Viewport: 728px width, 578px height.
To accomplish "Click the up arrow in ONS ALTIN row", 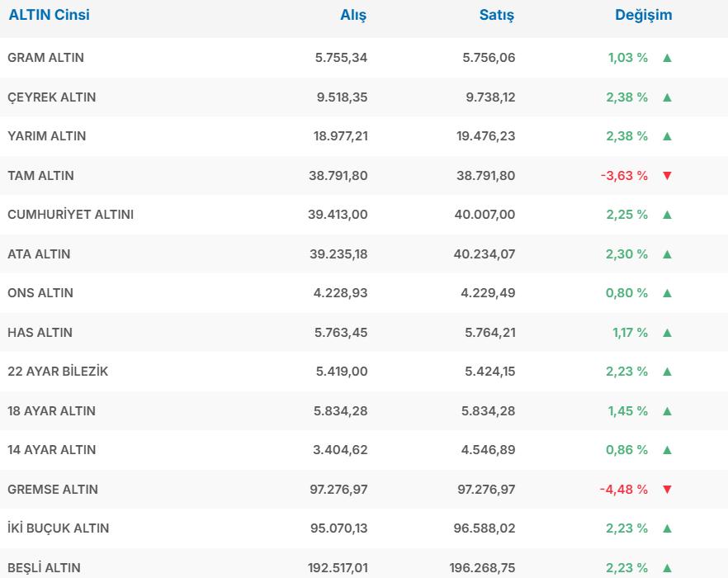I will 667,293.
